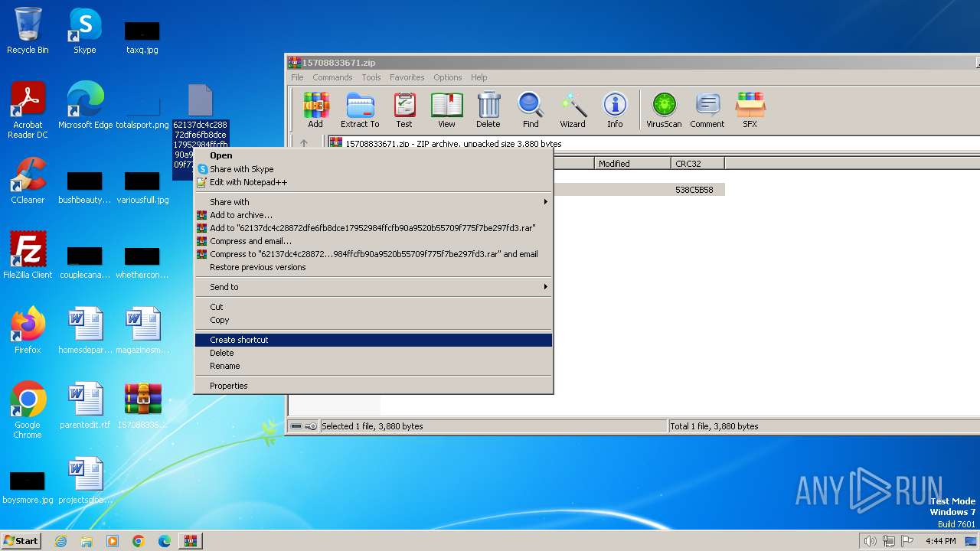This screenshot has height=551, width=980.
Task: Click the Add button in WinRAR toolbar
Action: 315,110
